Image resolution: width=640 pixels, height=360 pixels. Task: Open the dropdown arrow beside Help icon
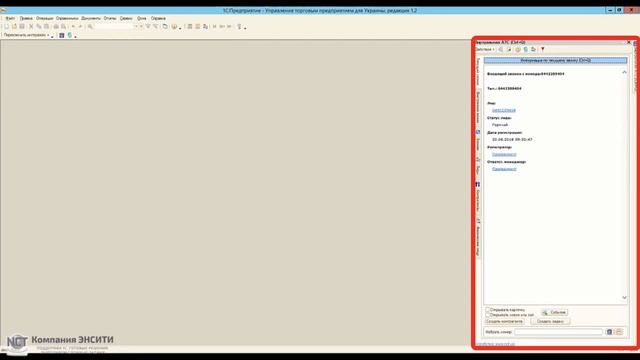(180, 27)
